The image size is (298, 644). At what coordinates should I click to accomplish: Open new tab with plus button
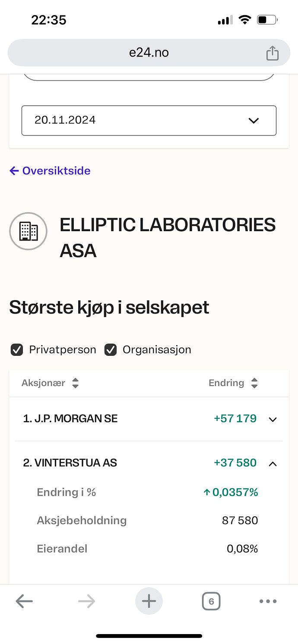[149, 601]
